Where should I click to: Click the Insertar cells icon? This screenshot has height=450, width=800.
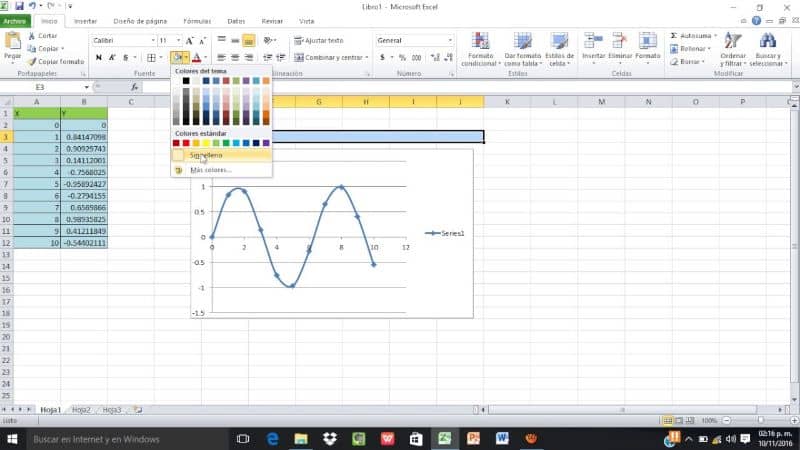(593, 40)
